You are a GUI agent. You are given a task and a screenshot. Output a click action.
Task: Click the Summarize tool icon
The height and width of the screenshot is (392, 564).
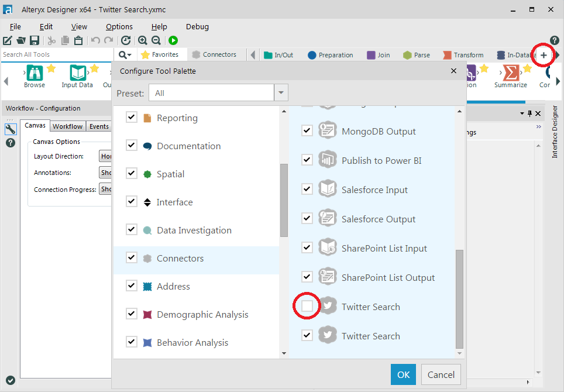point(510,73)
